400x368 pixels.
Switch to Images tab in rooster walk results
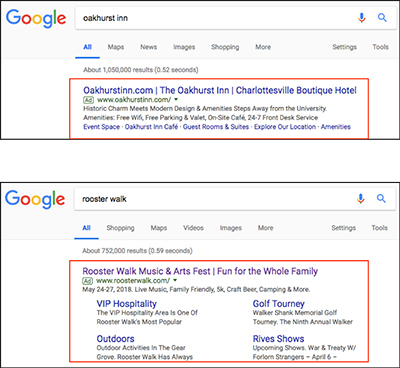[231, 228]
